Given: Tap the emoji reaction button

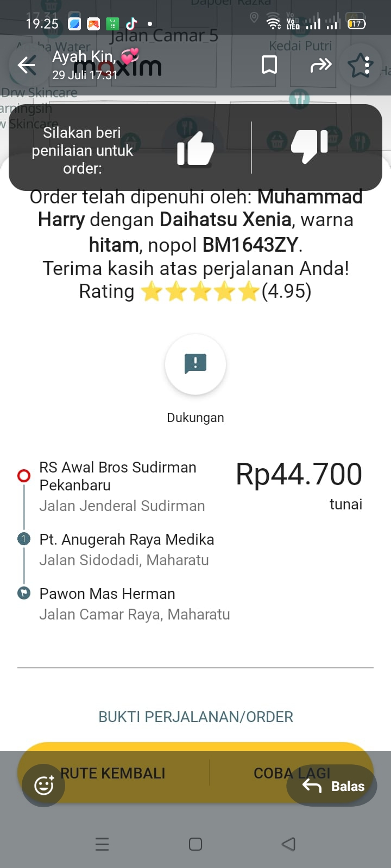Looking at the screenshot, I should pyautogui.click(x=43, y=785).
